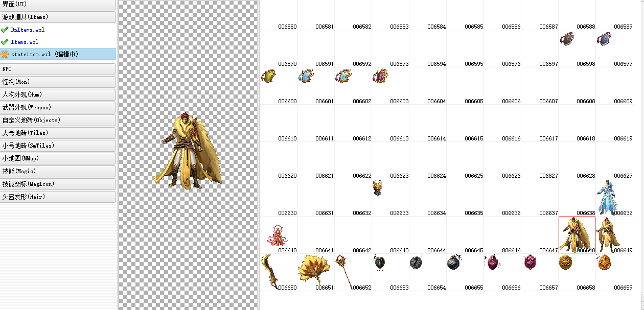Click the golden helmet icon in cell 006632
Viewport: 644px width, 310px height.
pyautogui.click(x=377, y=187)
